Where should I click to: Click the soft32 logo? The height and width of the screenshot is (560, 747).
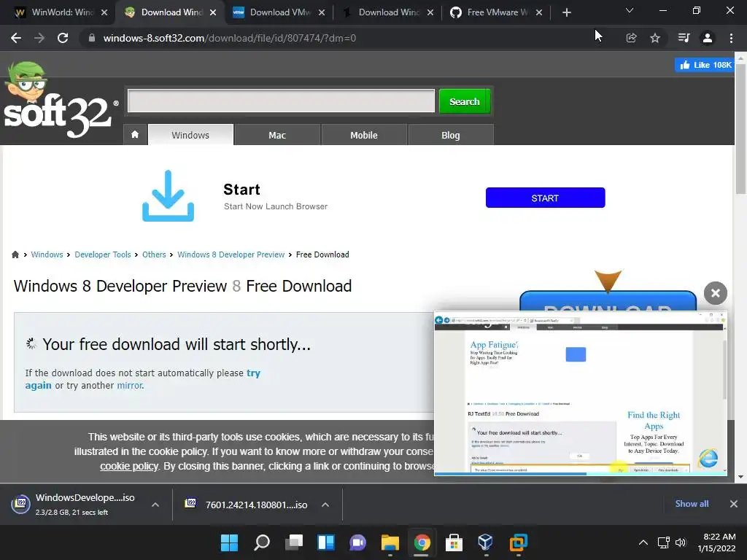point(60,101)
